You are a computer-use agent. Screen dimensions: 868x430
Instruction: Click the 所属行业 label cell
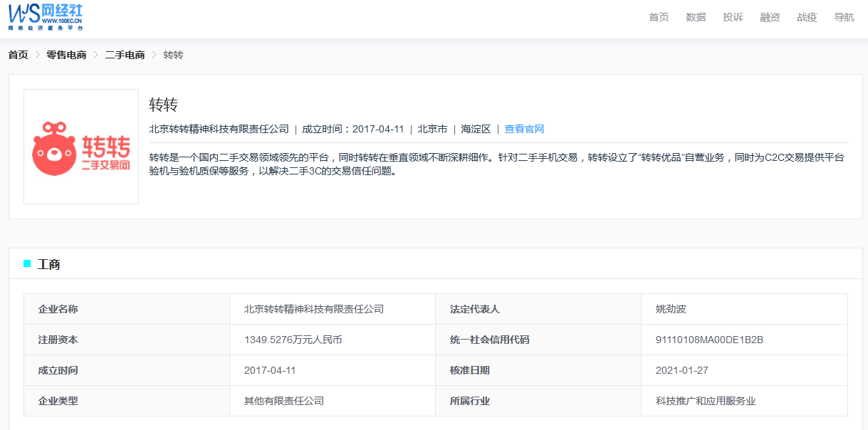coord(538,401)
